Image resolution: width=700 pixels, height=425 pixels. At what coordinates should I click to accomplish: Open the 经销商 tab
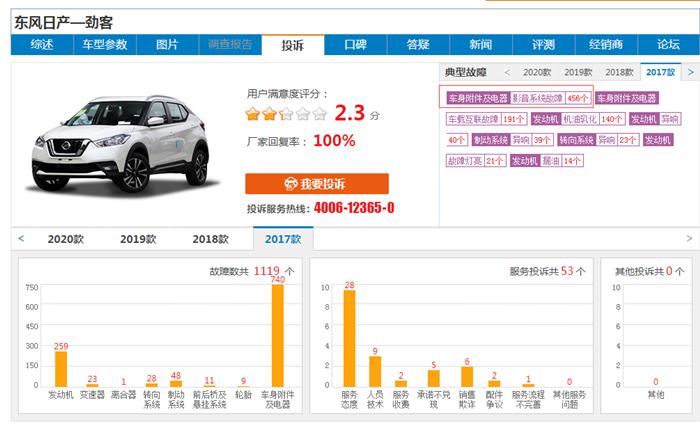pos(606,45)
